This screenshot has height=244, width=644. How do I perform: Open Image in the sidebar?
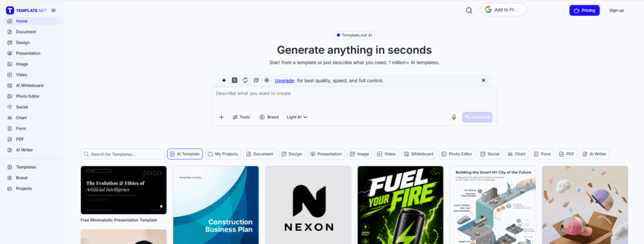tap(32, 64)
